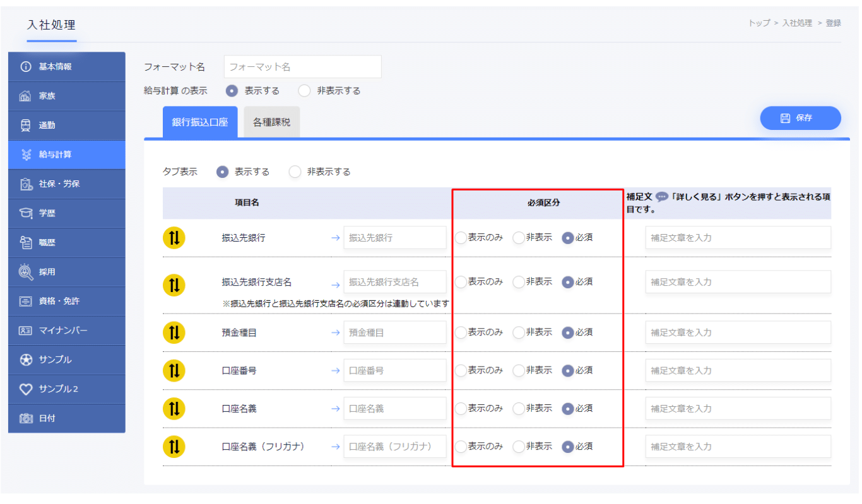Click the reorder icon beside 預金種目
The height and width of the screenshot is (504, 862).
(x=174, y=332)
